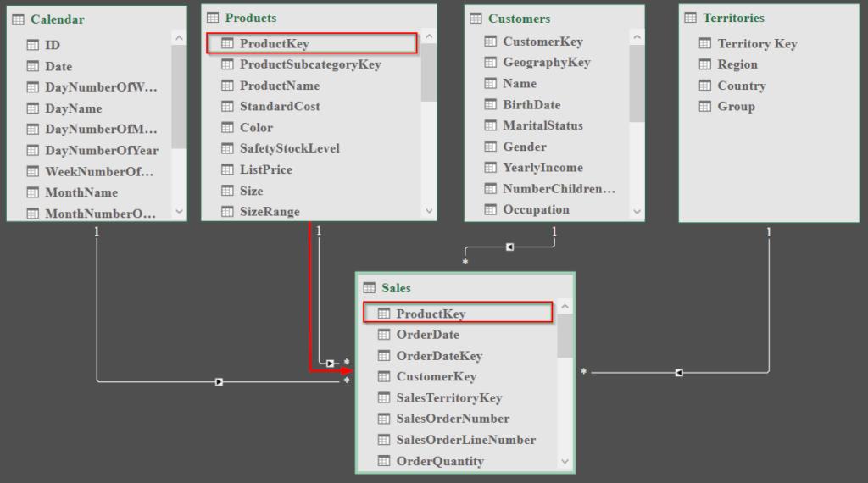Select the filter direction arrow on the Customers relationship

point(509,247)
